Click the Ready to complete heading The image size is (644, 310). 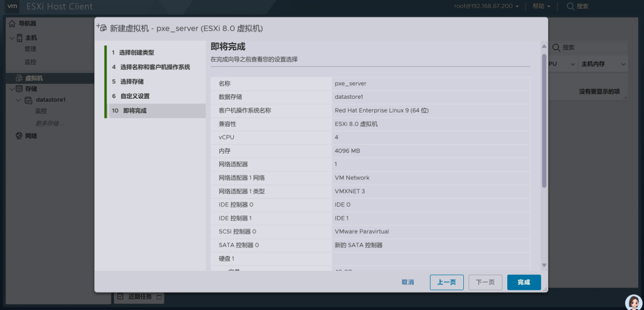pyautogui.click(x=228, y=47)
